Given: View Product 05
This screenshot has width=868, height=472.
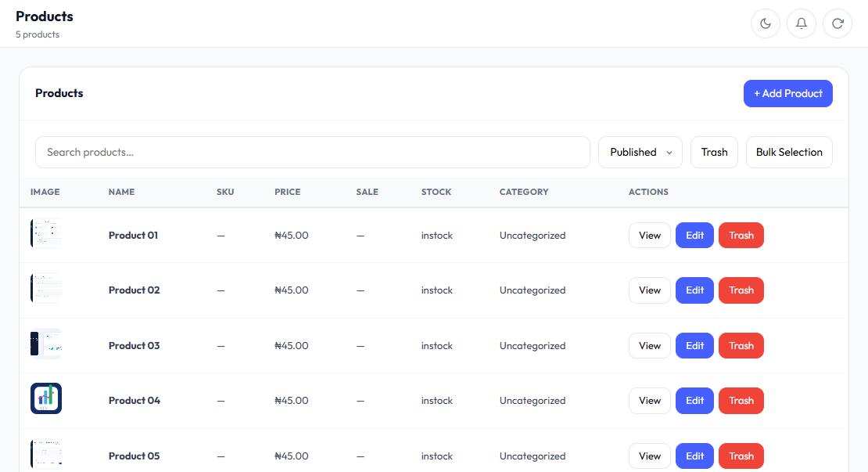Looking at the screenshot, I should [x=650, y=456].
